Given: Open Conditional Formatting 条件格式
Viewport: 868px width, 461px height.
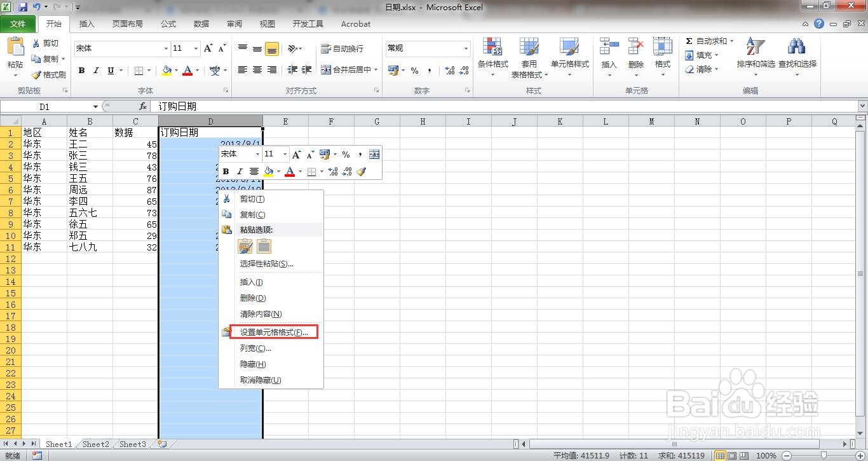Looking at the screenshot, I should [493, 57].
